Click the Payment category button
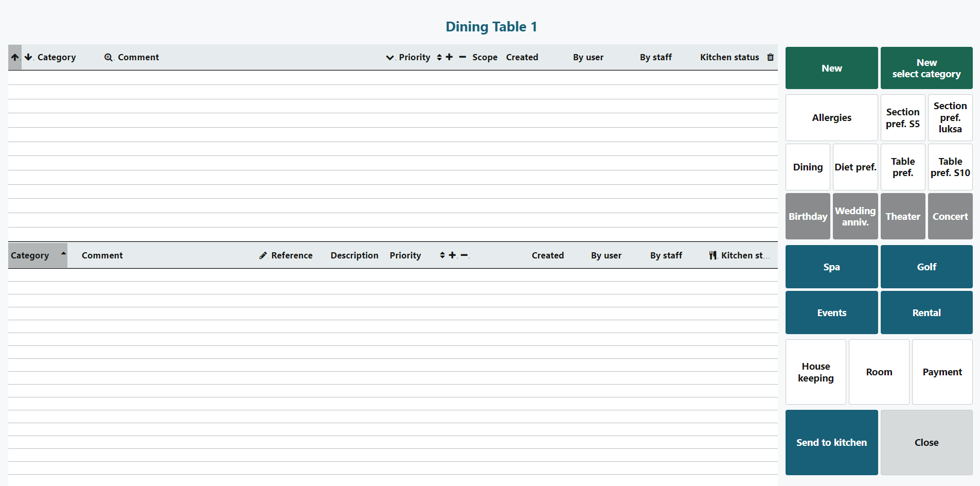This screenshot has height=486, width=980. (941, 372)
